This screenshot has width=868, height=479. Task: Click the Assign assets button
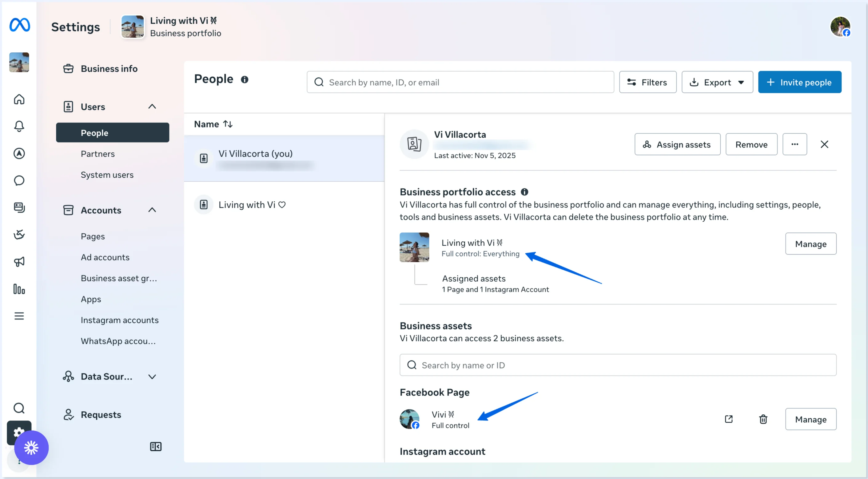(677, 144)
